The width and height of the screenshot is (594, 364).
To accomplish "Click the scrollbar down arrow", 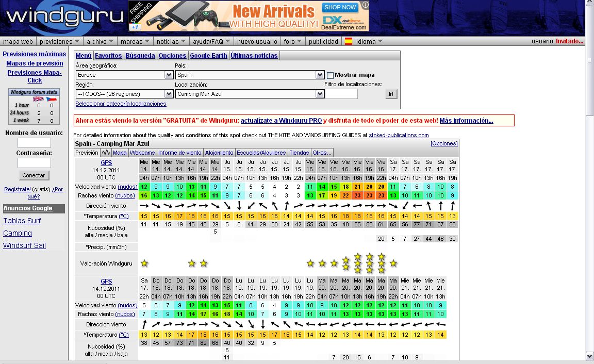I will pos(589,355).
